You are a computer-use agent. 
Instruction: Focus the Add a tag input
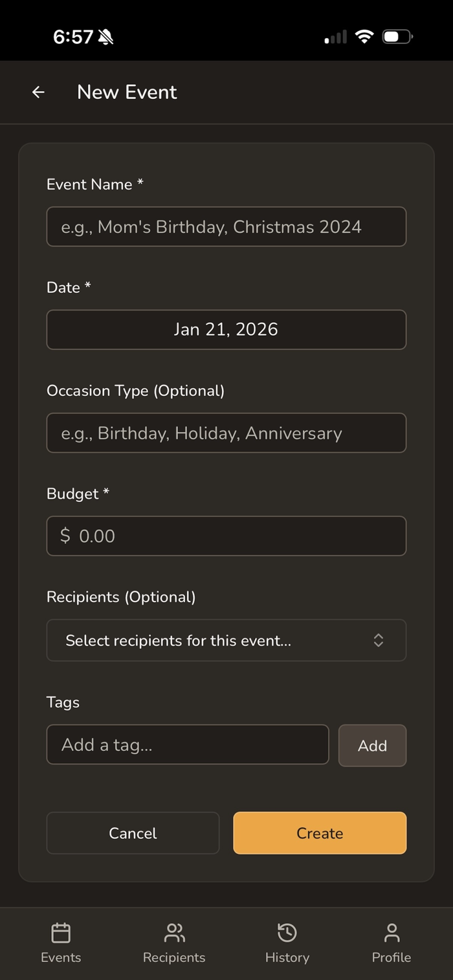pos(187,745)
